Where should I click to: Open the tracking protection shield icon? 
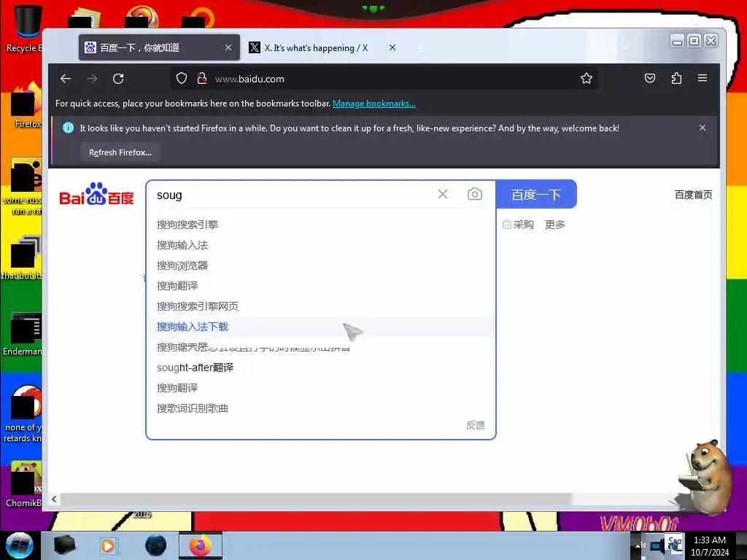tap(182, 79)
